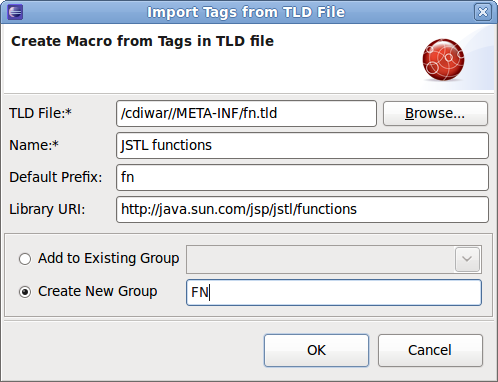Click the new group name field with FN
Image resolution: width=498 pixels, height=382 pixels.
click(x=334, y=293)
